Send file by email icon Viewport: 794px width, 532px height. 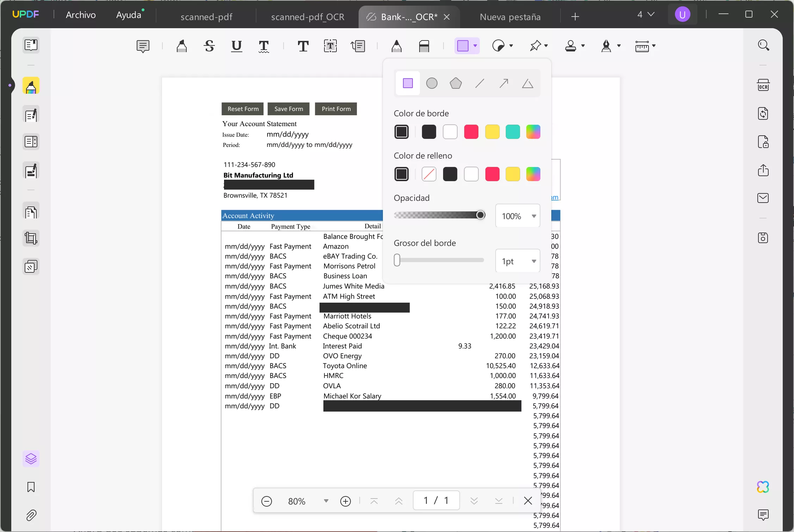pos(763,198)
